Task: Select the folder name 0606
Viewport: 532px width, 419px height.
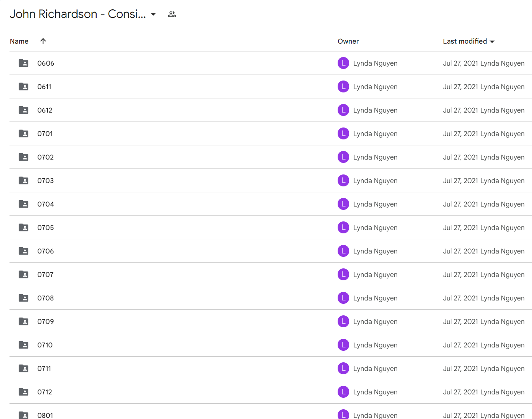Action: point(46,63)
